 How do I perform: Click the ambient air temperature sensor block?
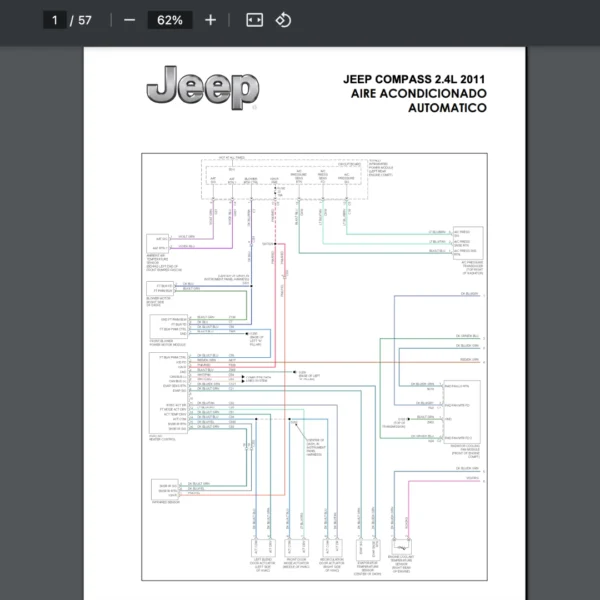click(158, 243)
